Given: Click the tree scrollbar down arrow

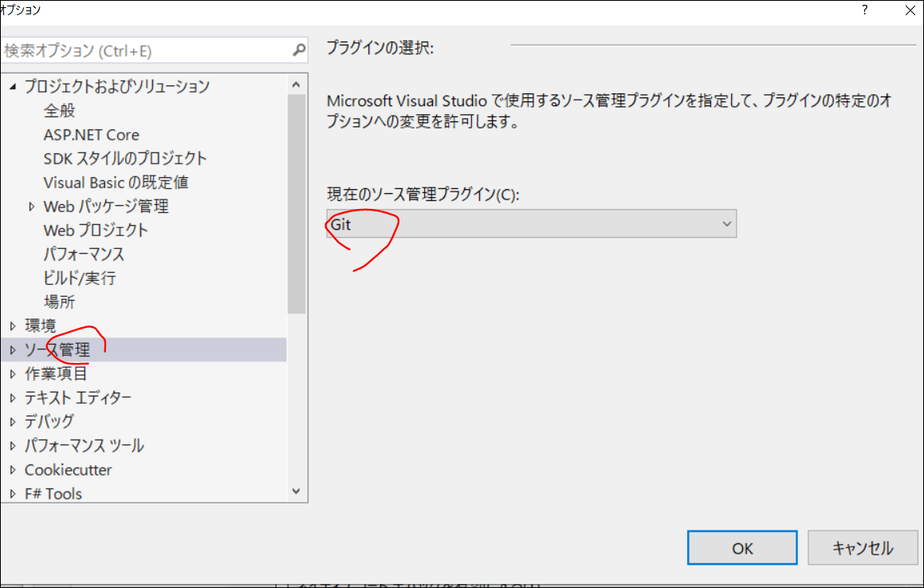Looking at the screenshot, I should coord(297,491).
